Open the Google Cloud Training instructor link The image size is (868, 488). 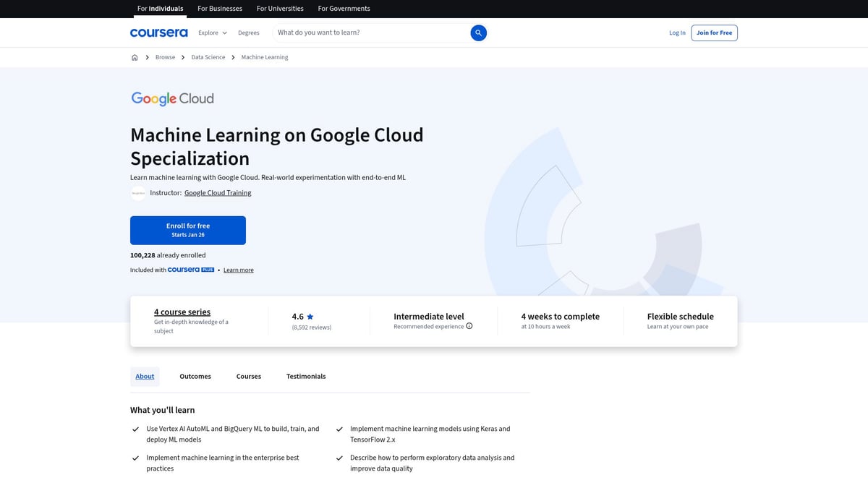(x=218, y=193)
